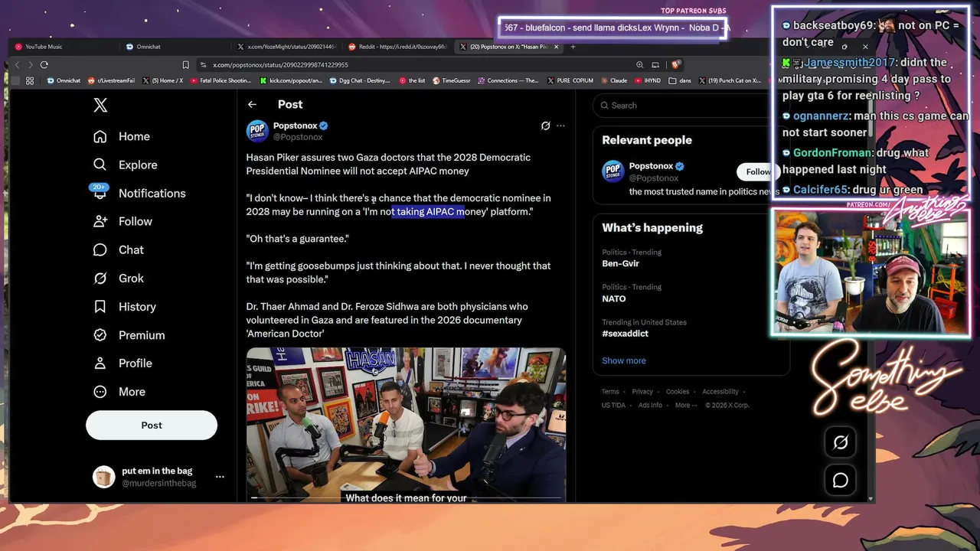Open the PURE_COPIUM bookmark
Viewport: 980px width, 551px height.
(x=570, y=80)
